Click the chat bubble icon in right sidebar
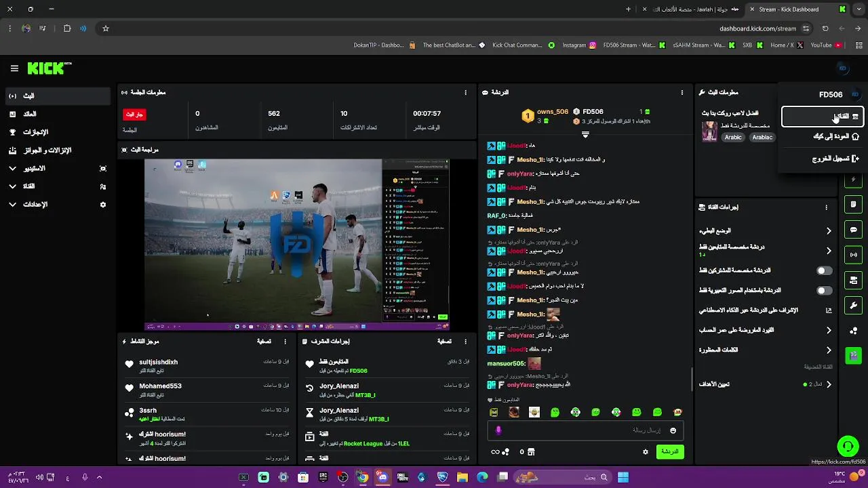This screenshot has height=488, width=868. (x=854, y=230)
